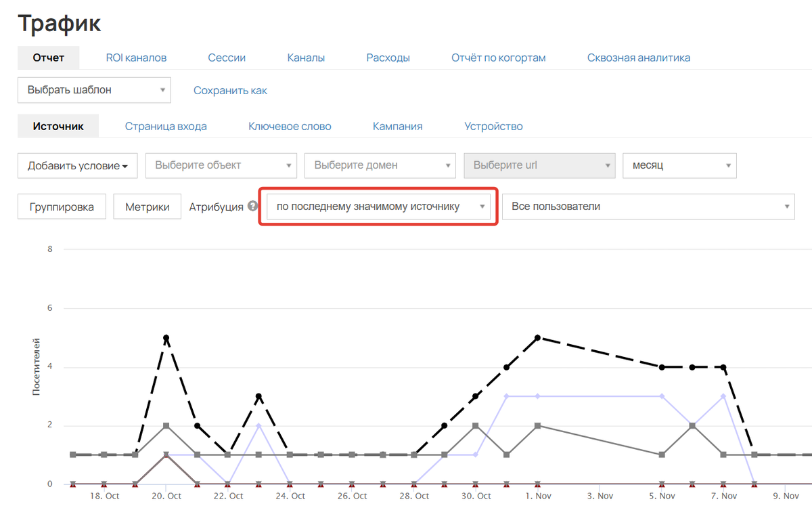
Task: Open the 'Все пользователи' segment dropdown
Action: pyautogui.click(x=648, y=207)
